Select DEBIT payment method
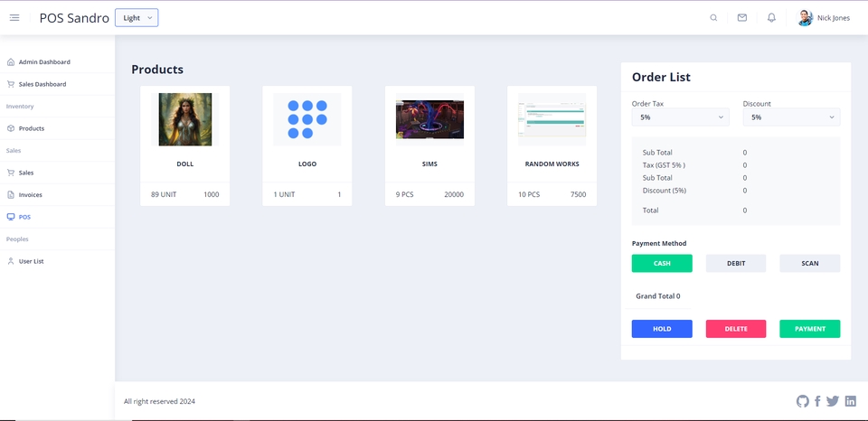The image size is (868, 421). coord(736,263)
